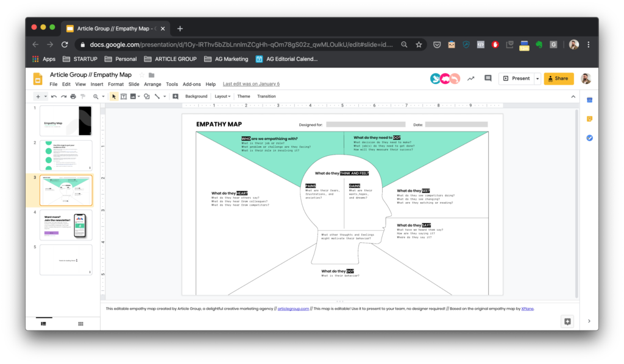The image size is (624, 364).
Task: Switch to grid view
Action: pos(81,324)
